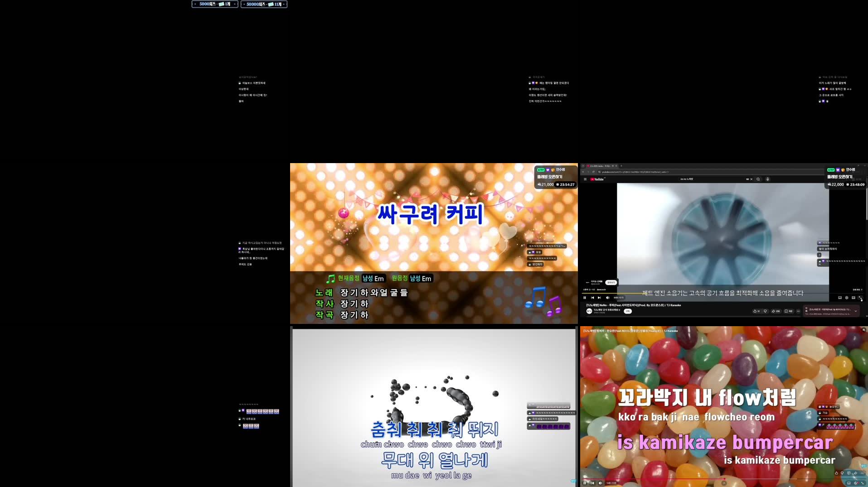The image size is (868, 487).
Task: Open the more options ellipsis under the video
Action: pos(798,311)
